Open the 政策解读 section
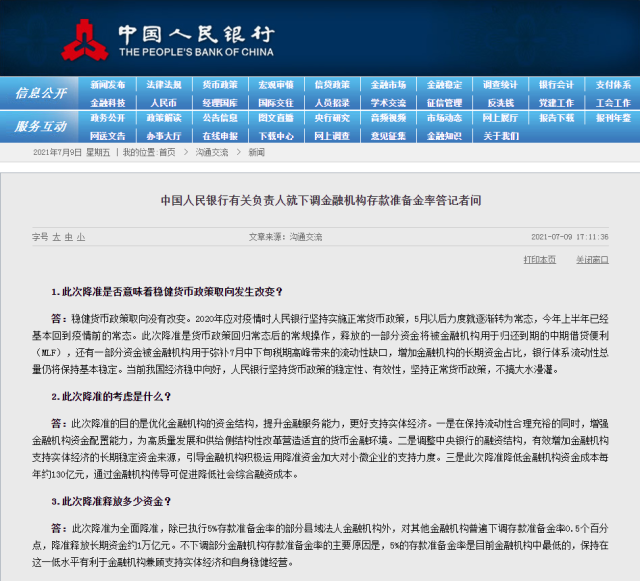 pyautogui.click(x=164, y=118)
